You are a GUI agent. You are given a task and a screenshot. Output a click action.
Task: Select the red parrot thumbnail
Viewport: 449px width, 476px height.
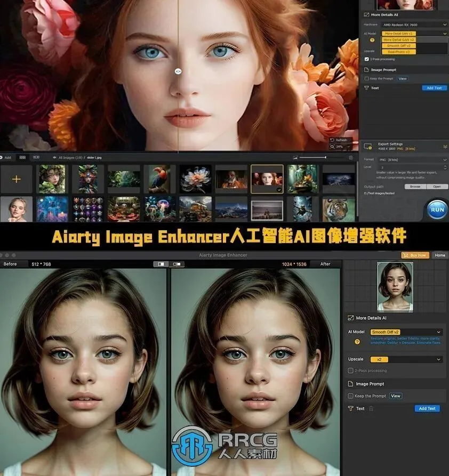159,179
